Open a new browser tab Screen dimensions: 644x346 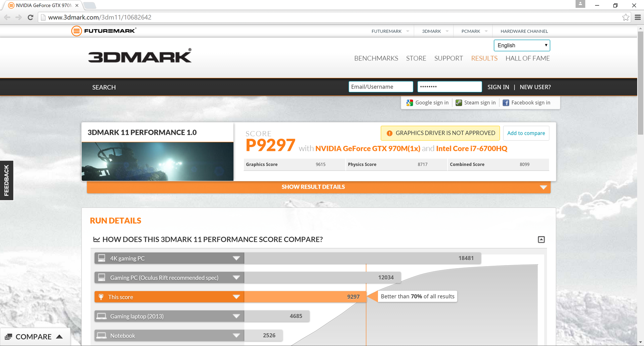point(90,5)
